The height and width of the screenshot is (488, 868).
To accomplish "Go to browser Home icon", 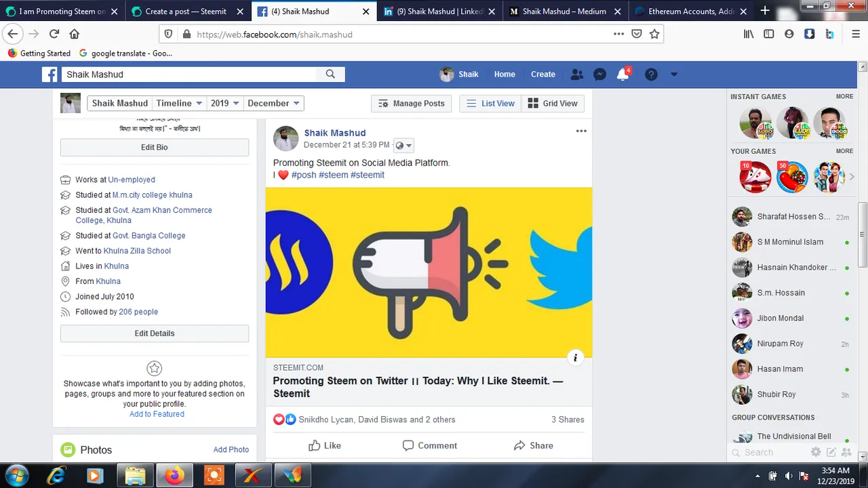I will pos(75,34).
